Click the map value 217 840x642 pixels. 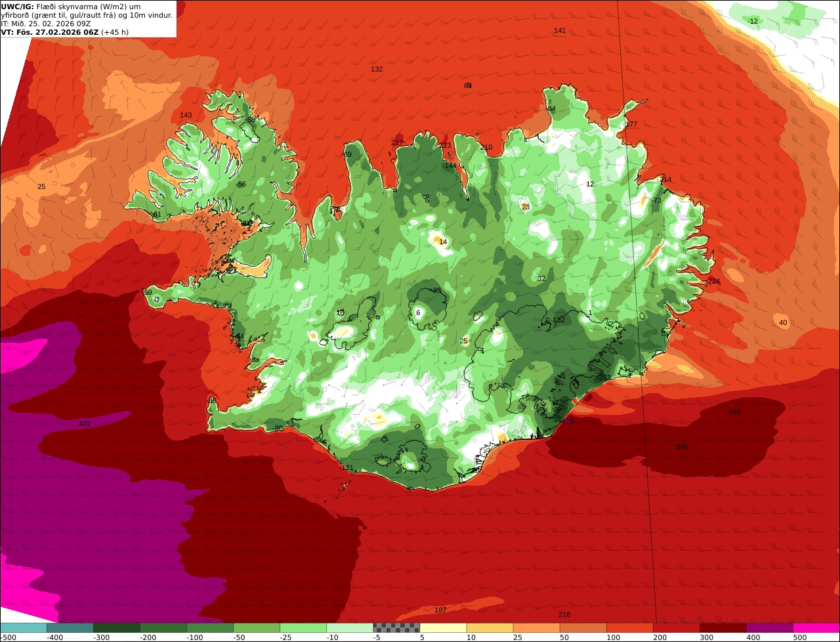point(397,142)
